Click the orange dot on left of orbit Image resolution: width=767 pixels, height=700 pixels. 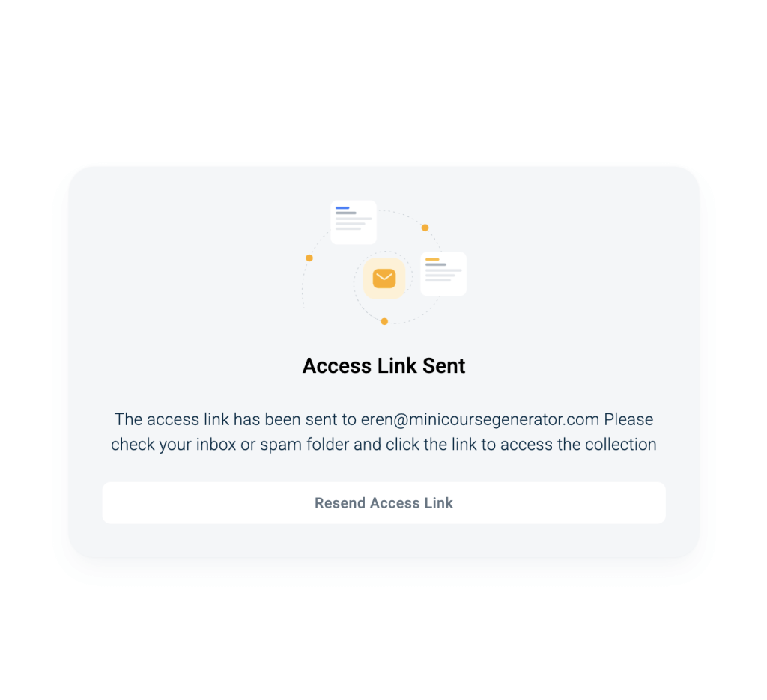[309, 258]
